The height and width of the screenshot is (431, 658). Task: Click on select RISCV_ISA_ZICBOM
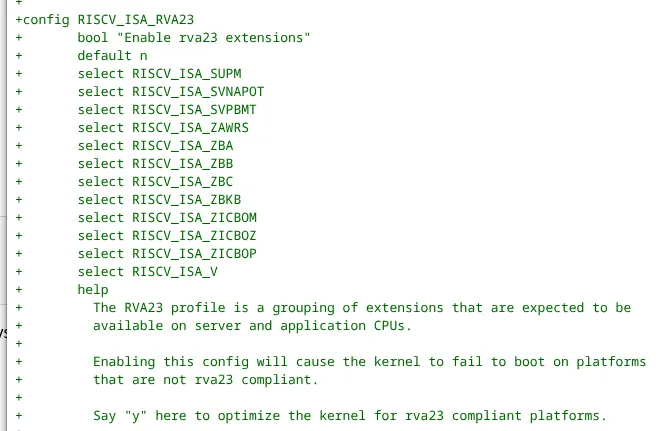click(x=167, y=217)
